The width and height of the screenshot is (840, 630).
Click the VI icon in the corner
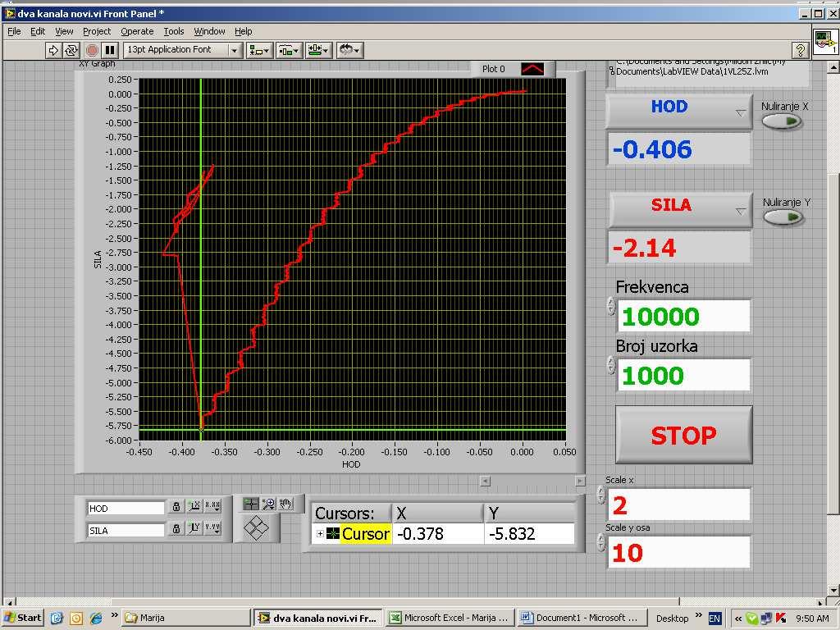825,41
